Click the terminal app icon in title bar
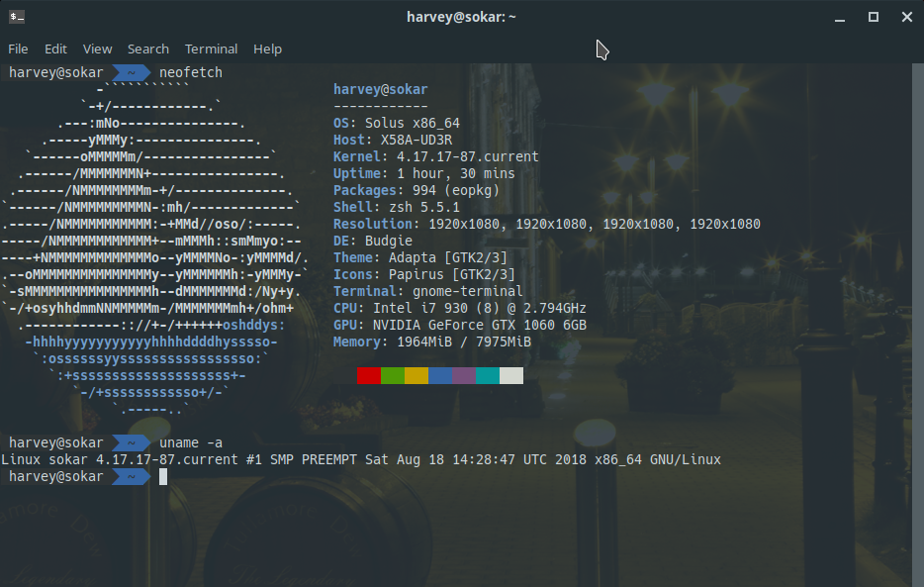This screenshot has width=924, height=587. (x=17, y=17)
